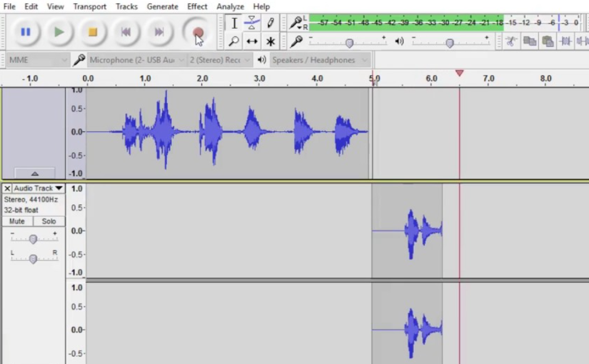
Task: Open the Microphone recording device dropdown
Action: [x=136, y=60]
